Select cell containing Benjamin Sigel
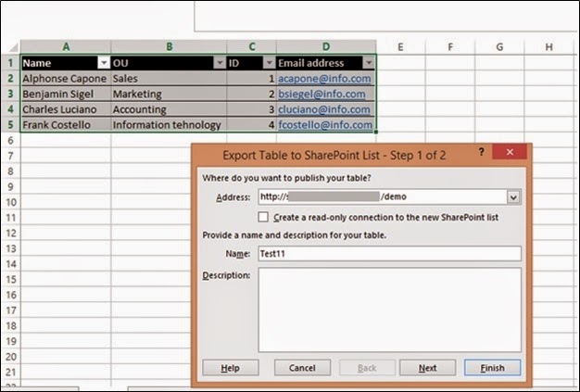The height and width of the screenshot is (392, 580). click(x=66, y=95)
